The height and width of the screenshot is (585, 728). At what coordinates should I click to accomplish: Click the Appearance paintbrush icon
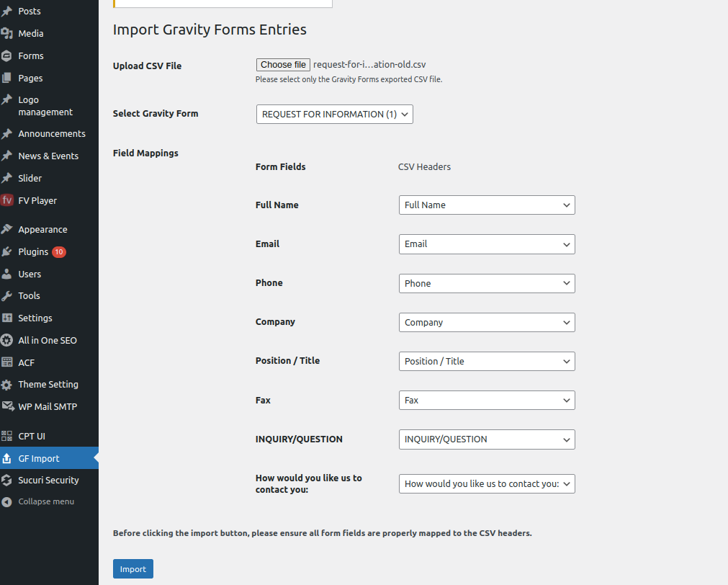pyautogui.click(x=6, y=229)
